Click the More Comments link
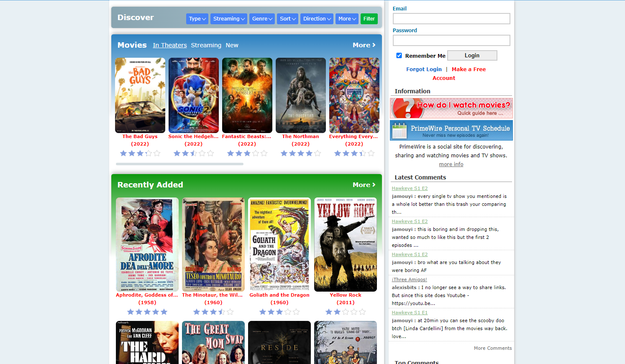 493,349
